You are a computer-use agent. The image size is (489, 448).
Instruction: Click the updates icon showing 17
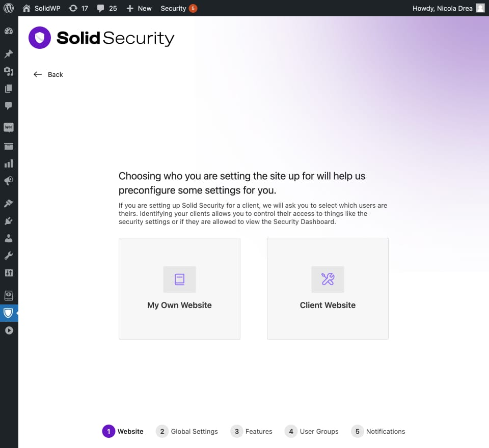pyautogui.click(x=79, y=8)
